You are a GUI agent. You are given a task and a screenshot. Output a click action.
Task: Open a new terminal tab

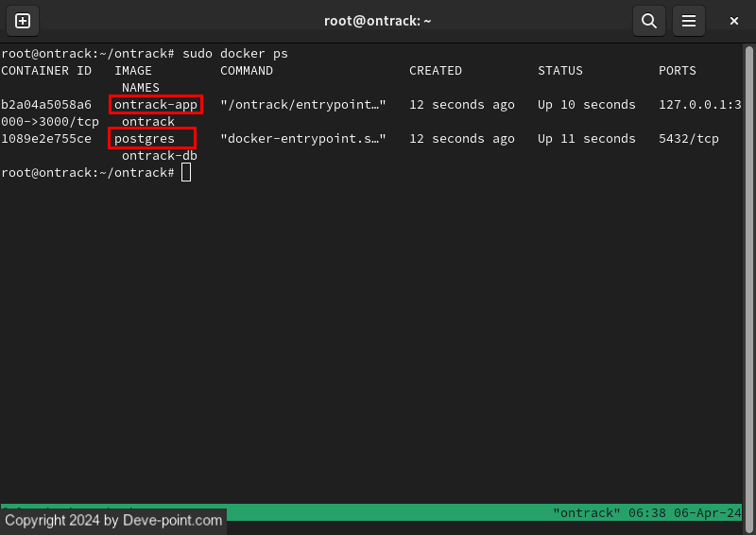tap(23, 21)
